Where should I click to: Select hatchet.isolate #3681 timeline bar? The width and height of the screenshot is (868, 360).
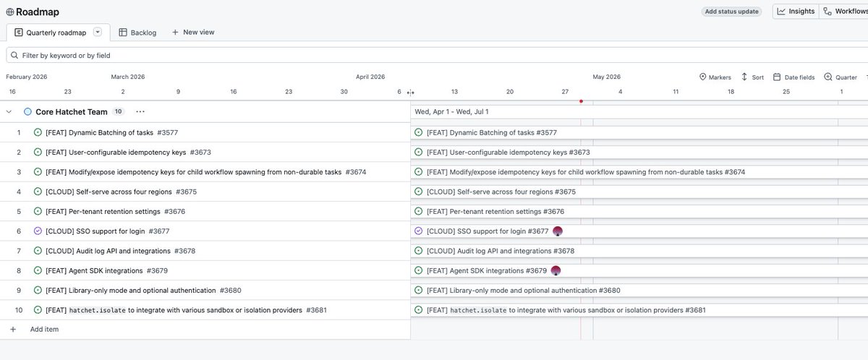click(639, 310)
